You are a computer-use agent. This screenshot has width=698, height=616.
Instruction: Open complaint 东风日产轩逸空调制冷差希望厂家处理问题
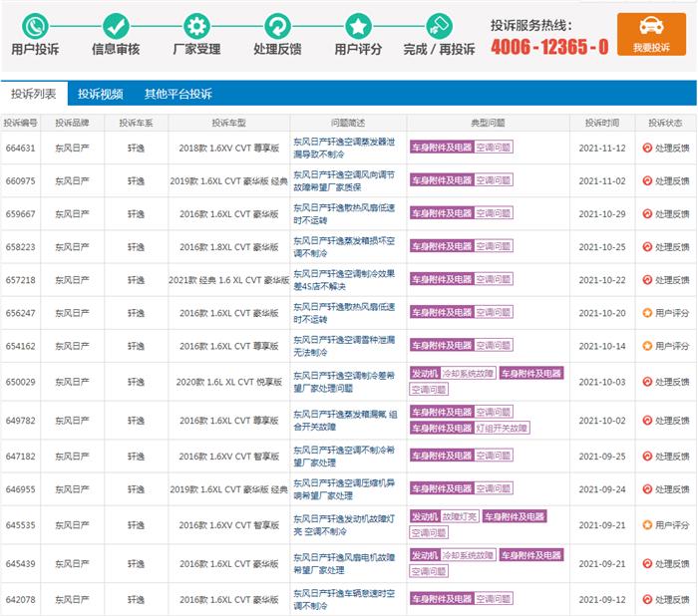[x=344, y=382]
